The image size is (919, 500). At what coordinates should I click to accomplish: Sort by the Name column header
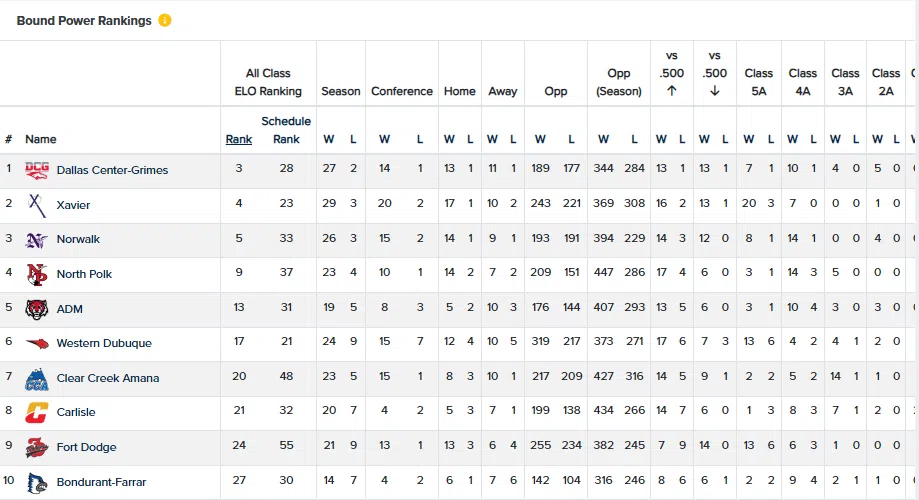41,140
